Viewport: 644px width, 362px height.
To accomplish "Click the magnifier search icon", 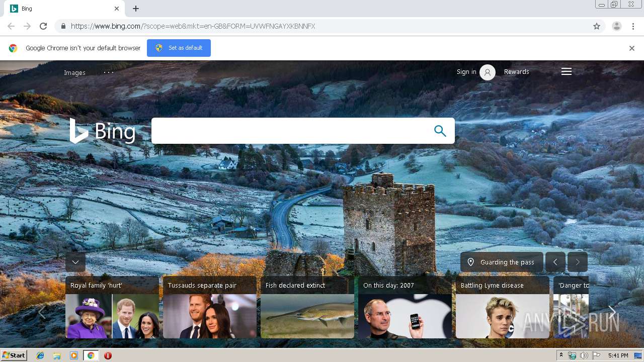I will click(440, 131).
